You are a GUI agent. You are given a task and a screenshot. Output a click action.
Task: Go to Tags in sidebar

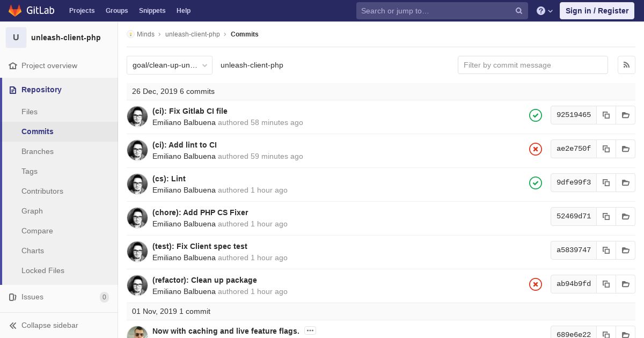coord(30,171)
